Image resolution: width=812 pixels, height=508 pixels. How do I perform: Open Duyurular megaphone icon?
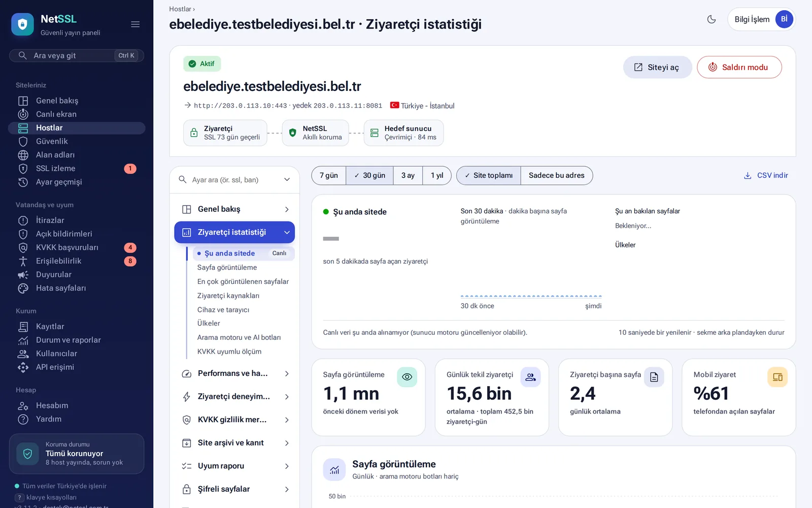23,275
